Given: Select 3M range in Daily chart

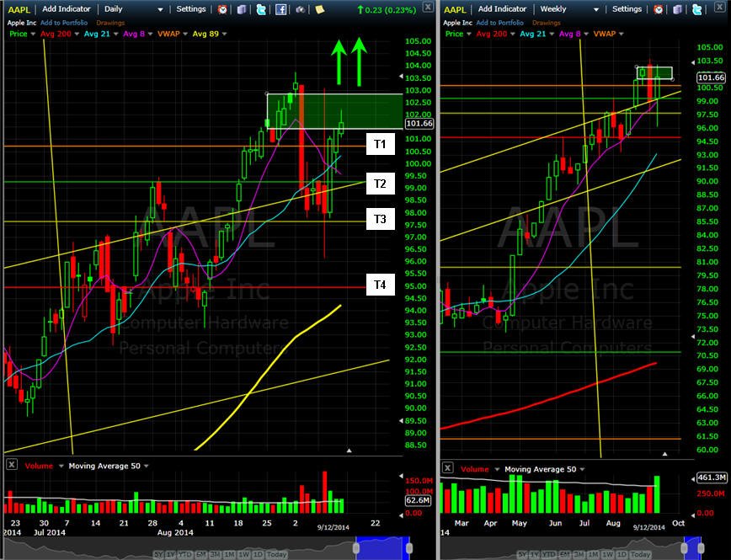Looking at the screenshot, I should click(215, 555).
